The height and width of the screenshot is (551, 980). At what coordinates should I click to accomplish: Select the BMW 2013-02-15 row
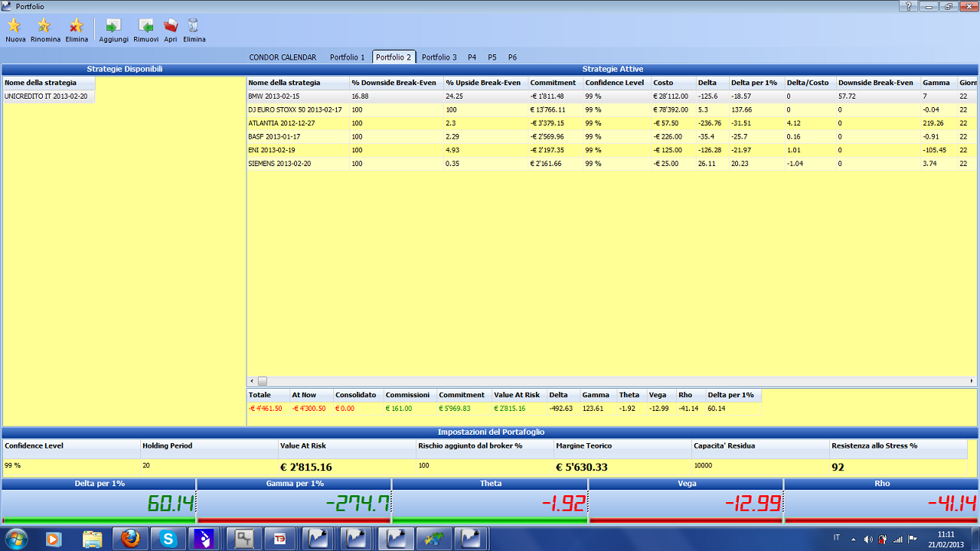click(x=612, y=96)
